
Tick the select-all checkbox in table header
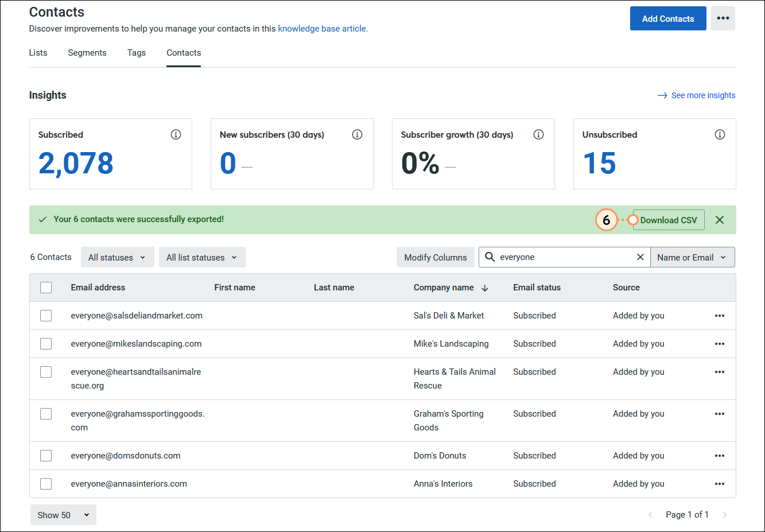46,288
